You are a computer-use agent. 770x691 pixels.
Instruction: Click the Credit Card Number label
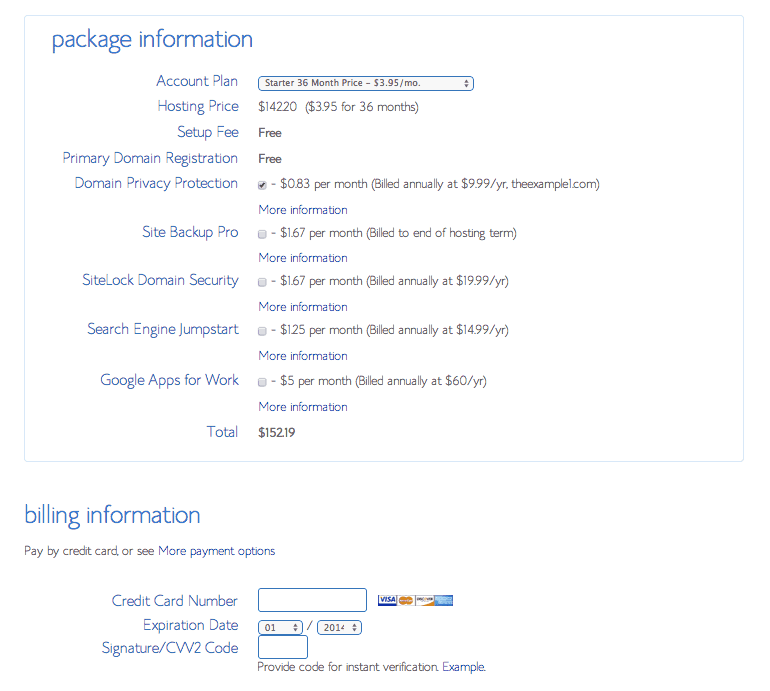[x=174, y=601]
